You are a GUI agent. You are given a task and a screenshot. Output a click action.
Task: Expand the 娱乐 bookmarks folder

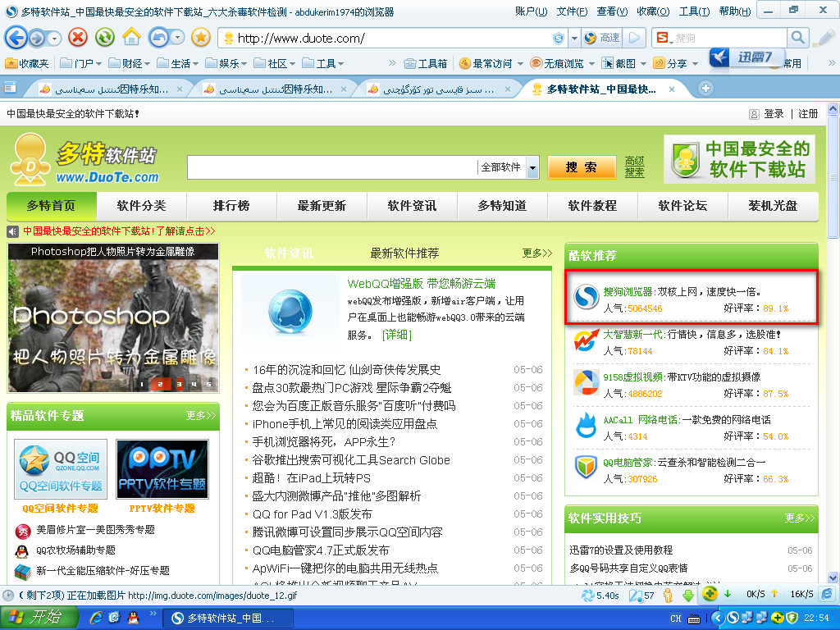point(226,64)
